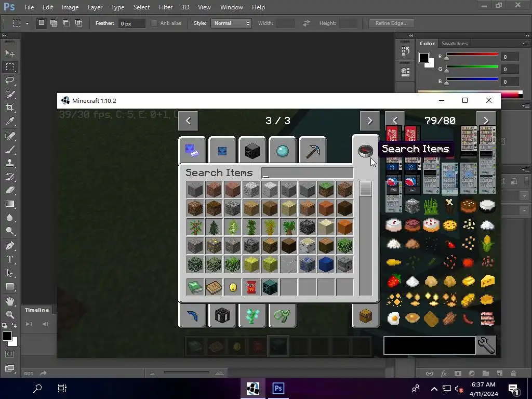This screenshot has width=532, height=399.
Task: Open Photoshop from the Windows taskbar
Action: tap(278, 389)
